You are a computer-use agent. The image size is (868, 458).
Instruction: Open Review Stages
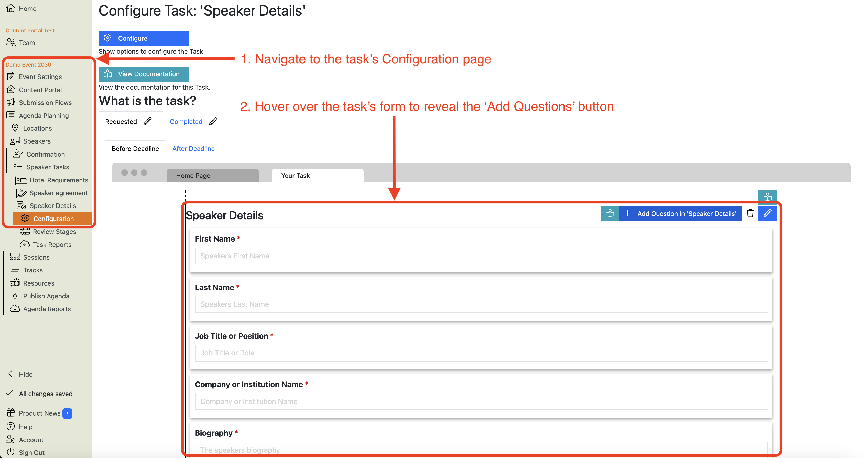pos(48,232)
